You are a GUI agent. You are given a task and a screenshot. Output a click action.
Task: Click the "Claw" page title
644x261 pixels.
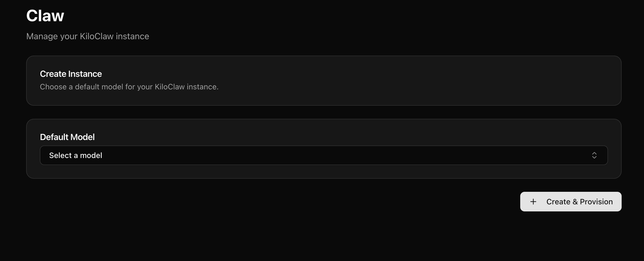[45, 16]
